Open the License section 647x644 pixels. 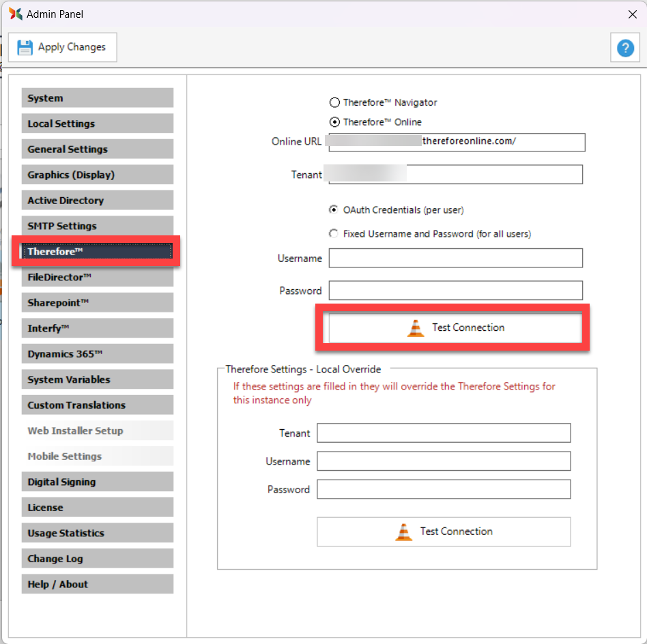[x=98, y=507]
